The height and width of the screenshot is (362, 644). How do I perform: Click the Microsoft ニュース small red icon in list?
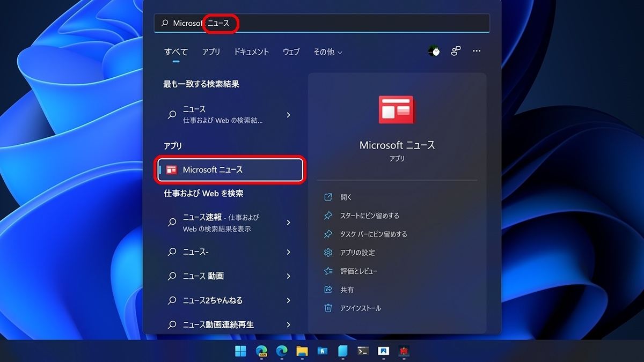pos(171,170)
